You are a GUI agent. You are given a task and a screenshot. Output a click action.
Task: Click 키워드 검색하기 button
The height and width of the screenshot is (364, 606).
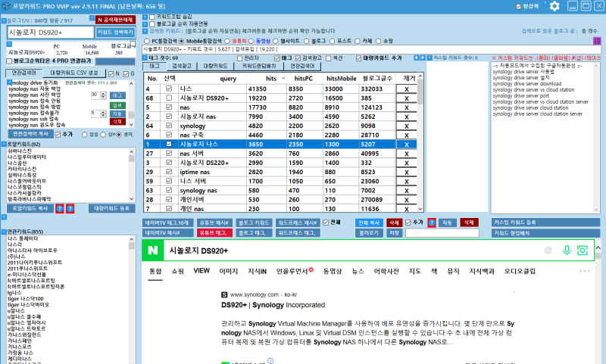(115, 33)
